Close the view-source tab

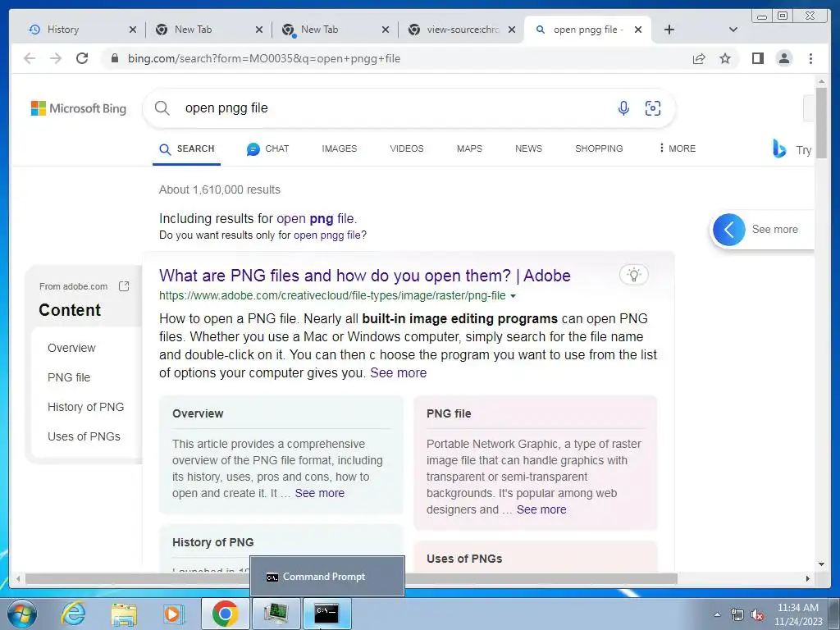pos(512,30)
